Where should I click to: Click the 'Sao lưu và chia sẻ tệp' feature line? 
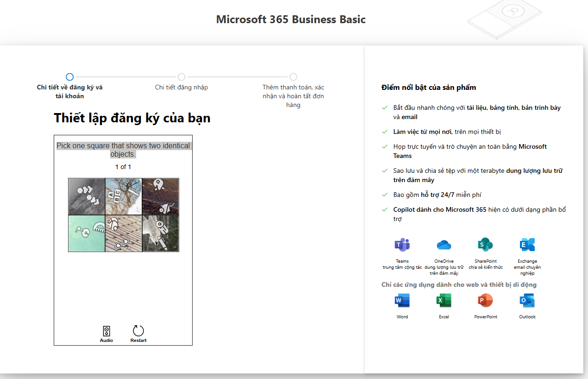tap(478, 175)
